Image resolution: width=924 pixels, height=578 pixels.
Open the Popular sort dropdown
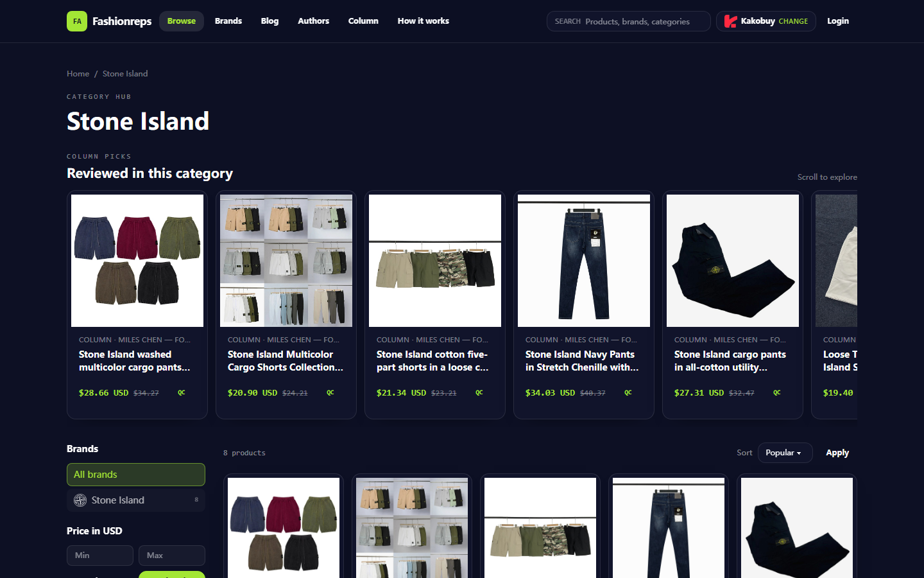coord(785,453)
